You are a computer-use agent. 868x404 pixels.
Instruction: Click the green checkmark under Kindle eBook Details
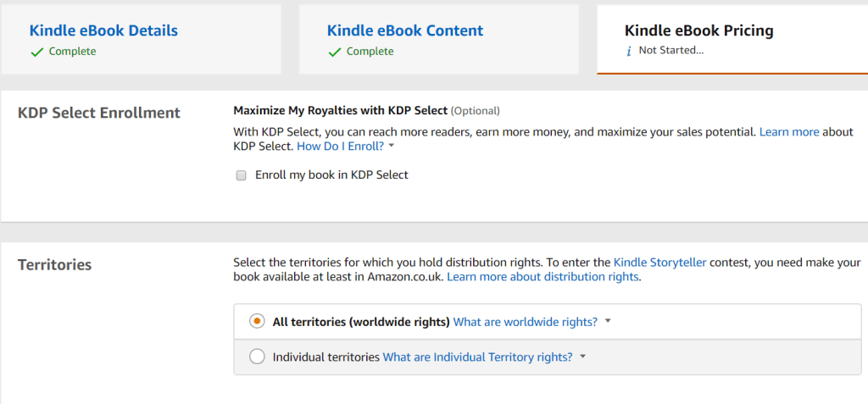[36, 52]
